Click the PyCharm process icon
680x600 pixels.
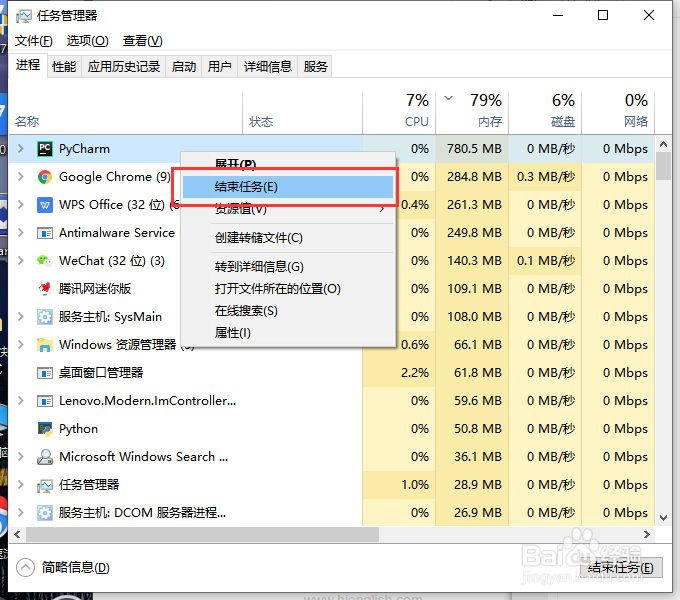pos(45,149)
